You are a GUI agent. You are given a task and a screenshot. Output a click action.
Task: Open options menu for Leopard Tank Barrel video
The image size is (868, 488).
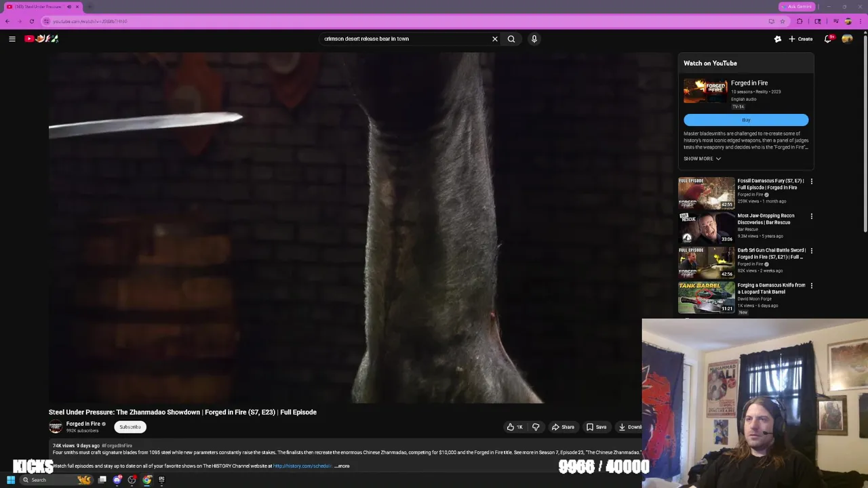(x=811, y=286)
